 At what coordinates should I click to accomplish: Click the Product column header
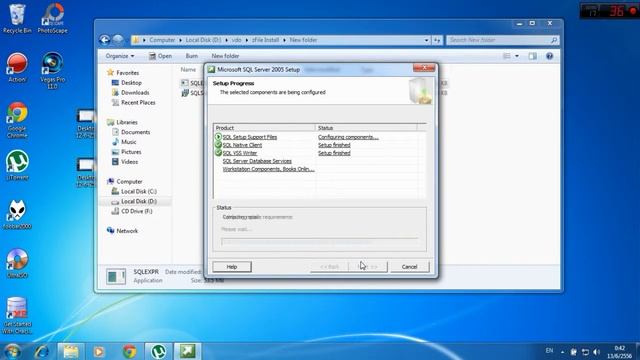pos(264,128)
